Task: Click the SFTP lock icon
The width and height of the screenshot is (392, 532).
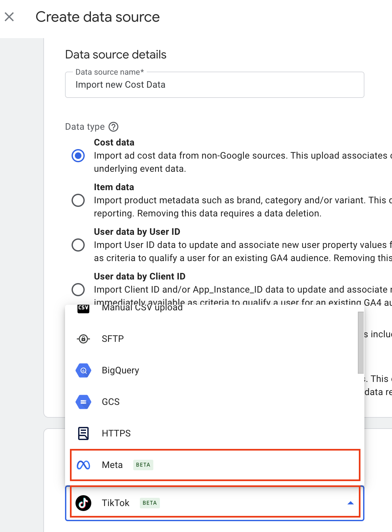Action: point(83,339)
